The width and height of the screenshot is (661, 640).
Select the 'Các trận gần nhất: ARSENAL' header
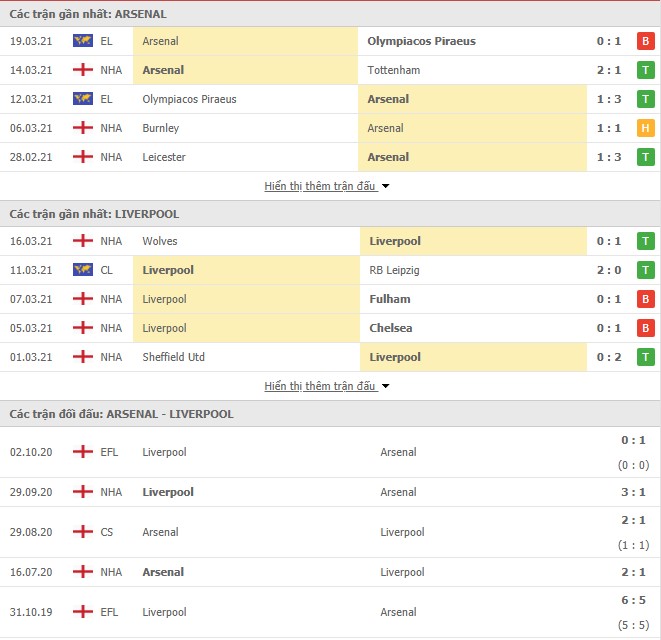tap(88, 14)
